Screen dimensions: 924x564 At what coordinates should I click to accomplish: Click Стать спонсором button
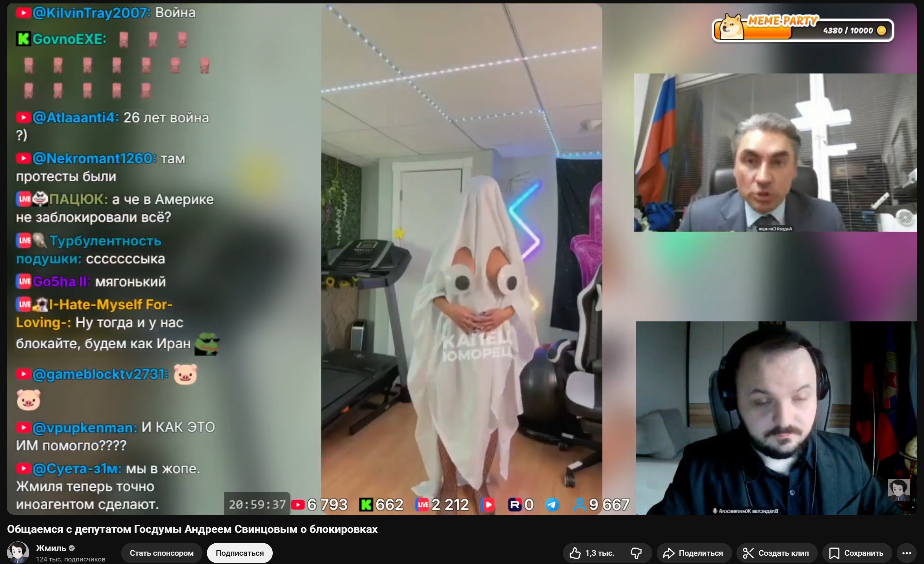point(161,553)
